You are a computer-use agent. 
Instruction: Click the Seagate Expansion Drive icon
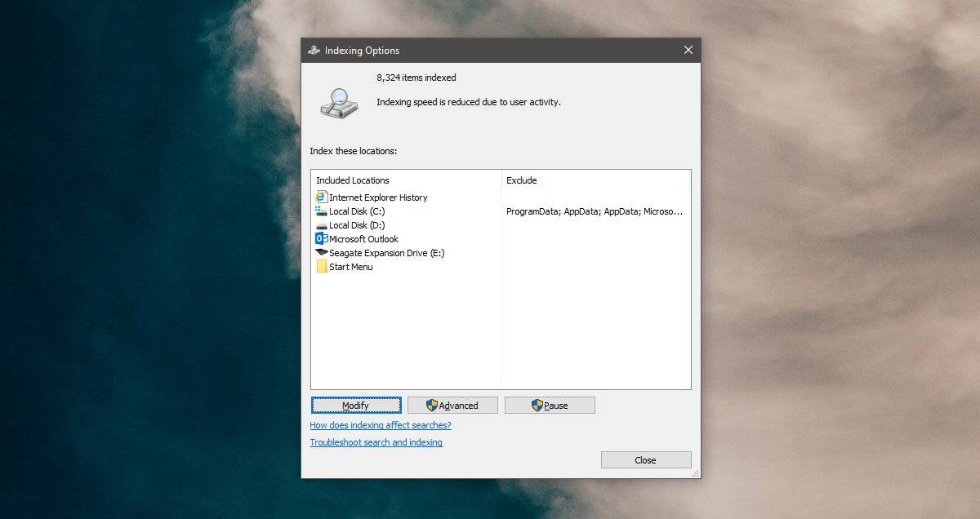(x=322, y=252)
